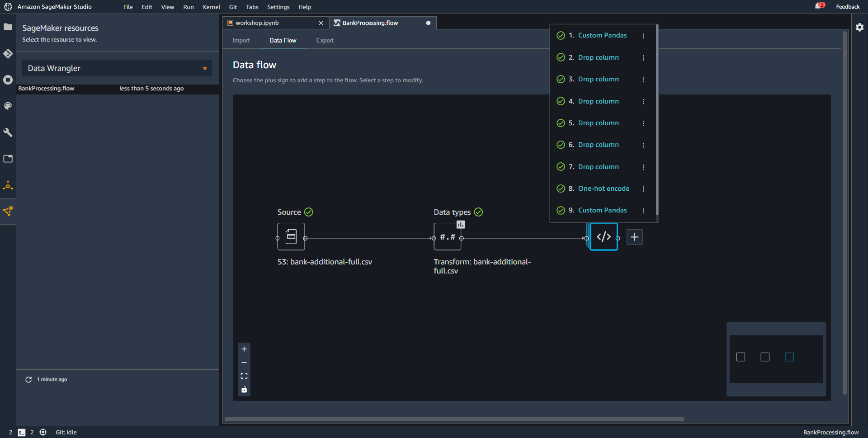
Task: Switch to the Import tab
Action: pos(241,41)
